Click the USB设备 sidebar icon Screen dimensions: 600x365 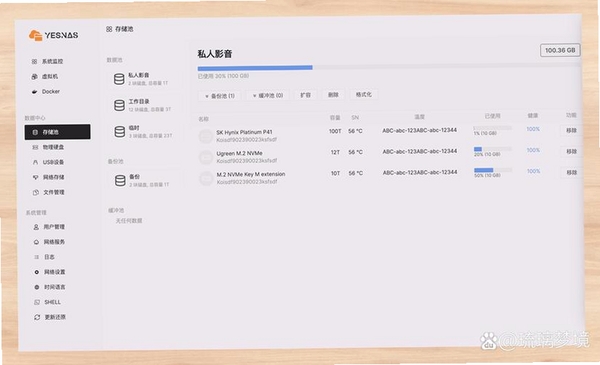35,162
